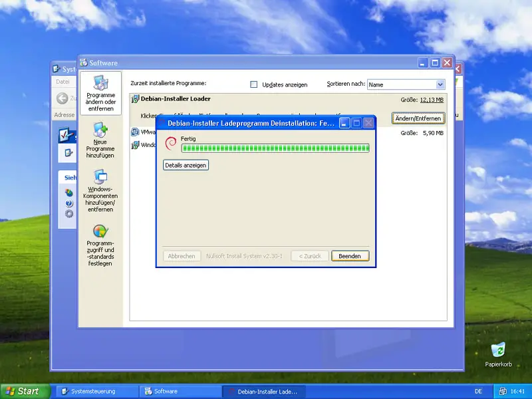Select the Debian-Installer Lade... taskbar button
The height and width of the screenshot is (399, 532).
[263, 391]
